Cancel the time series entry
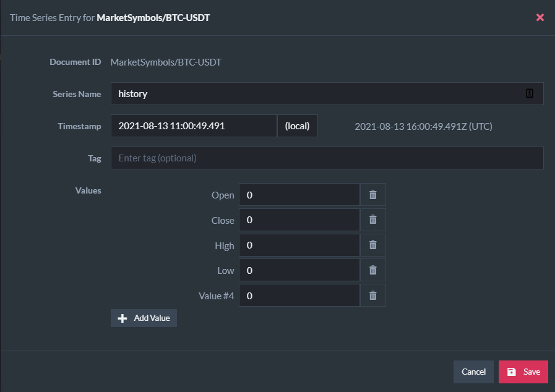555x392 pixels. coord(473,372)
